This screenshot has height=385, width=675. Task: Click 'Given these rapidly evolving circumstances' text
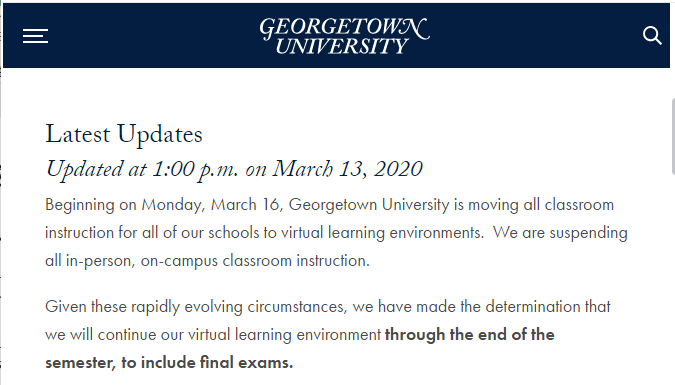[x=195, y=307]
